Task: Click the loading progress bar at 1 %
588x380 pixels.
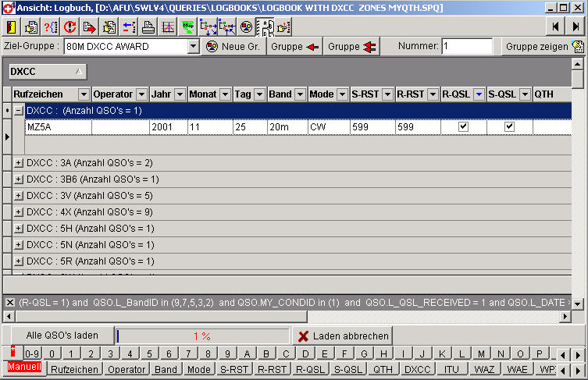Action: (x=202, y=336)
